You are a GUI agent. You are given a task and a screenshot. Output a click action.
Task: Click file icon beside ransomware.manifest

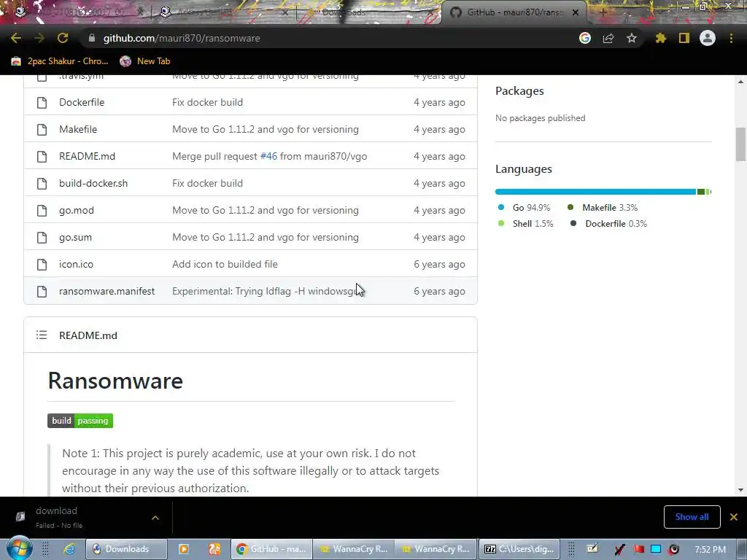[42, 292]
